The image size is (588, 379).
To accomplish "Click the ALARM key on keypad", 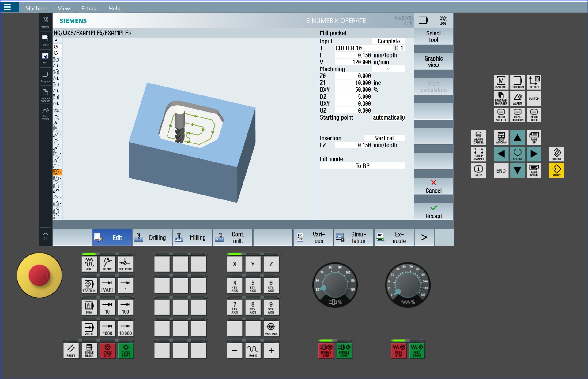I will coord(518,98).
